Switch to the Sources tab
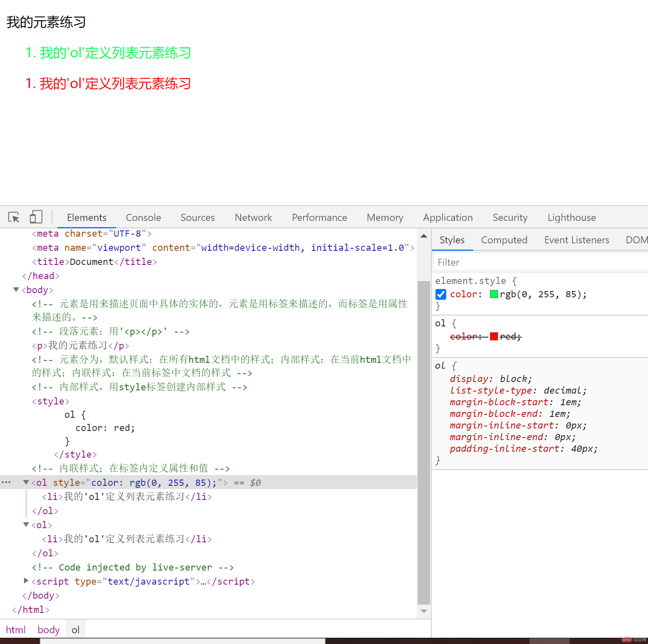Image resolution: width=648 pixels, height=644 pixels. [198, 217]
